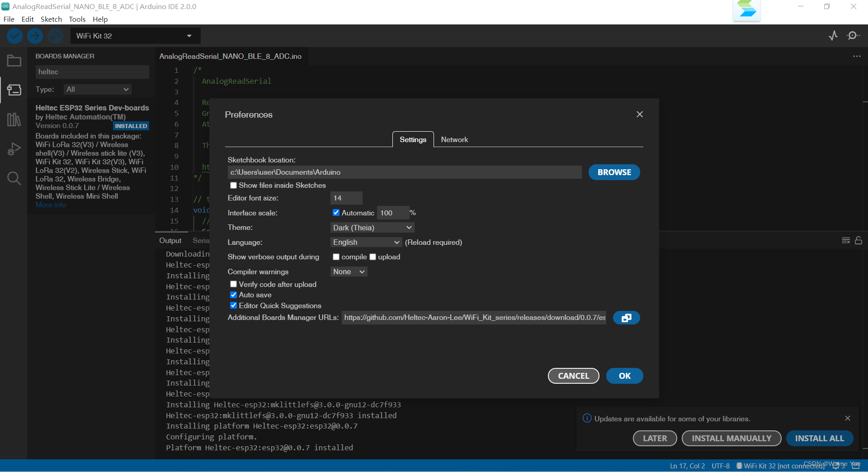Open the Serial Monitor icon
The width and height of the screenshot is (868, 472).
[854, 36]
